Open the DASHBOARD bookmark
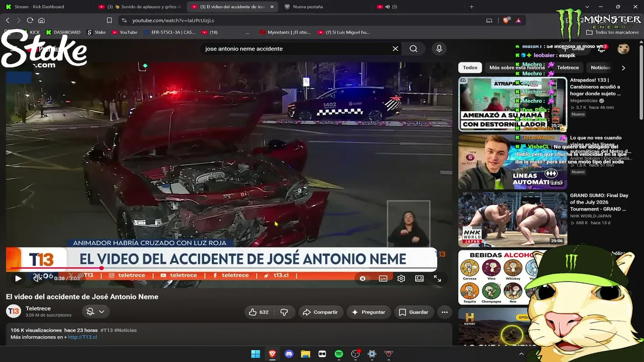Screen dimensions: 644x362 tap(63, 32)
